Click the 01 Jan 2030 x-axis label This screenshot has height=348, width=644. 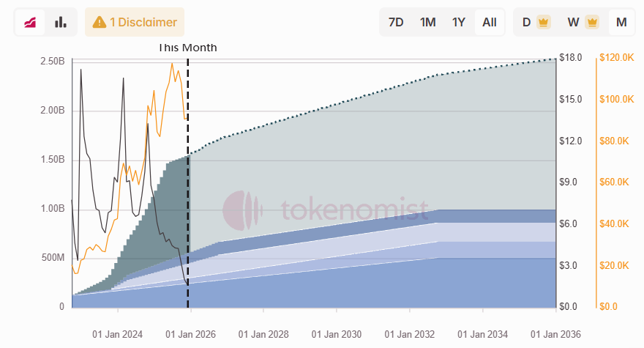(x=337, y=334)
